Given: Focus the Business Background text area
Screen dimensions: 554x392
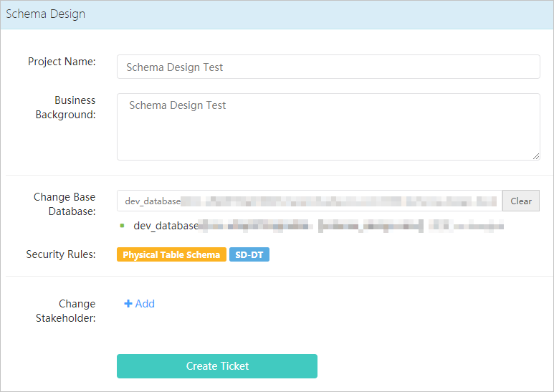Looking at the screenshot, I should pos(328,127).
